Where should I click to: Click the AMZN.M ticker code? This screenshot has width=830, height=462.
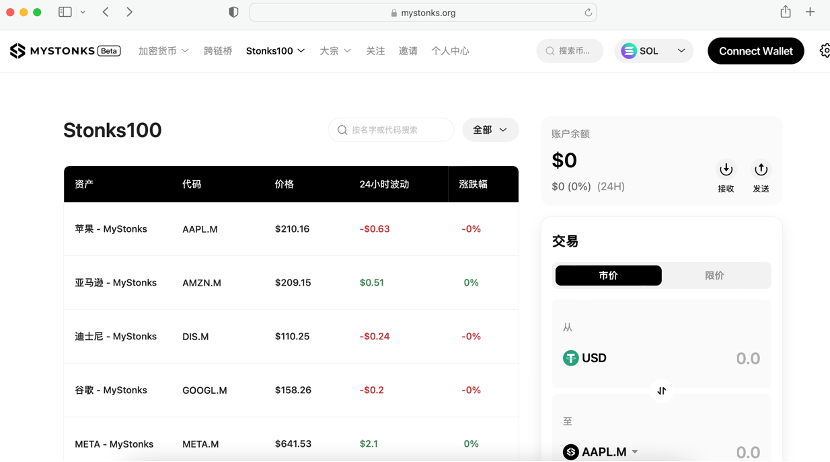click(x=202, y=283)
